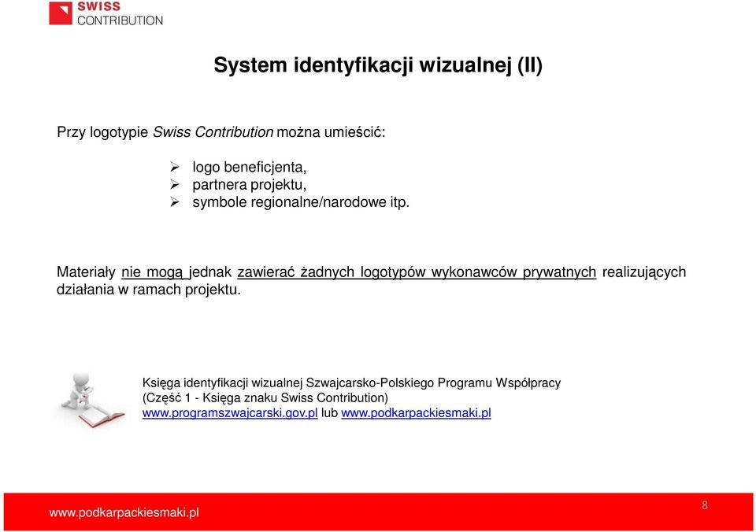Click the figure reading book illustration
Image resolution: width=756 pixels, height=532 pixels.
click(91, 400)
